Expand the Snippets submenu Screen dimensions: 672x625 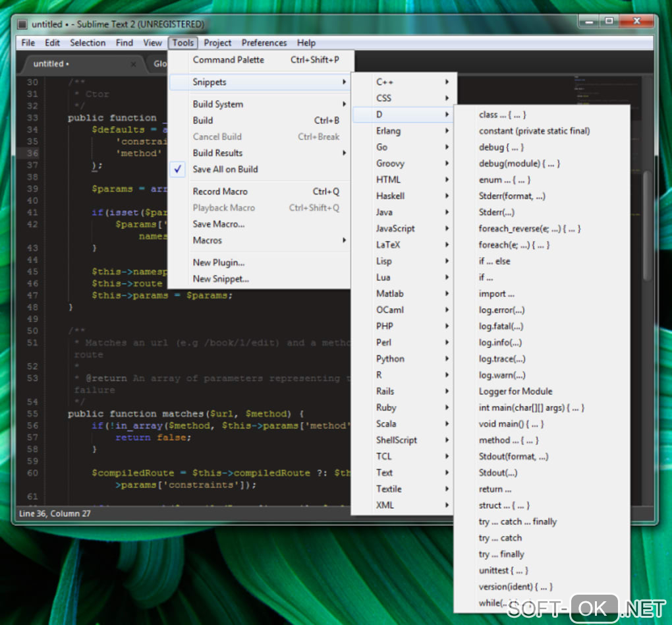pos(261,82)
